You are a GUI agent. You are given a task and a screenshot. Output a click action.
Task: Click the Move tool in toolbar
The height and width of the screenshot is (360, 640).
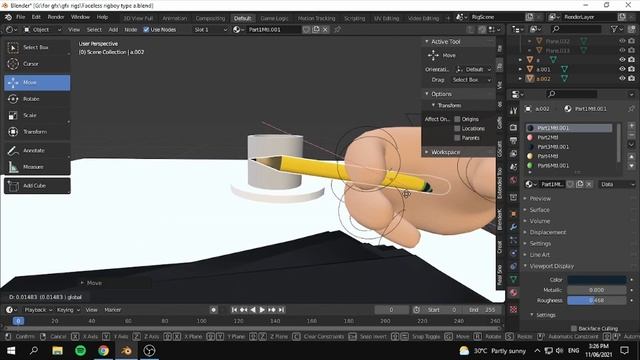click(x=37, y=82)
